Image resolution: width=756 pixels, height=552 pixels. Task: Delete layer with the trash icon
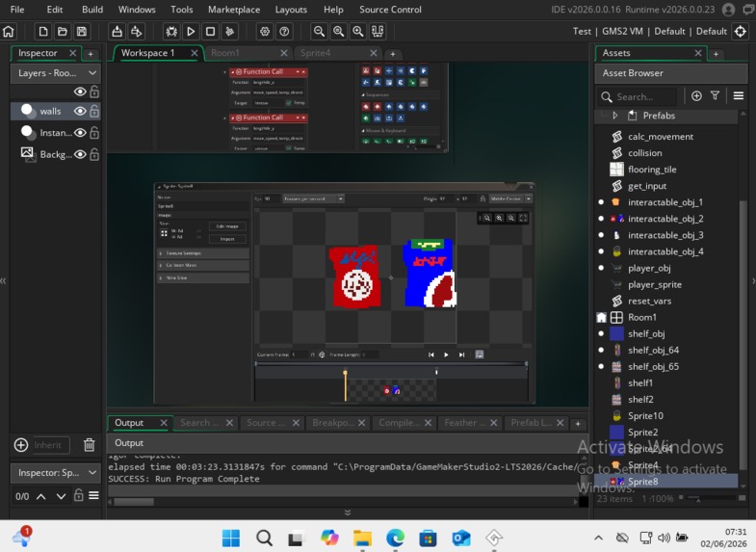(x=90, y=444)
